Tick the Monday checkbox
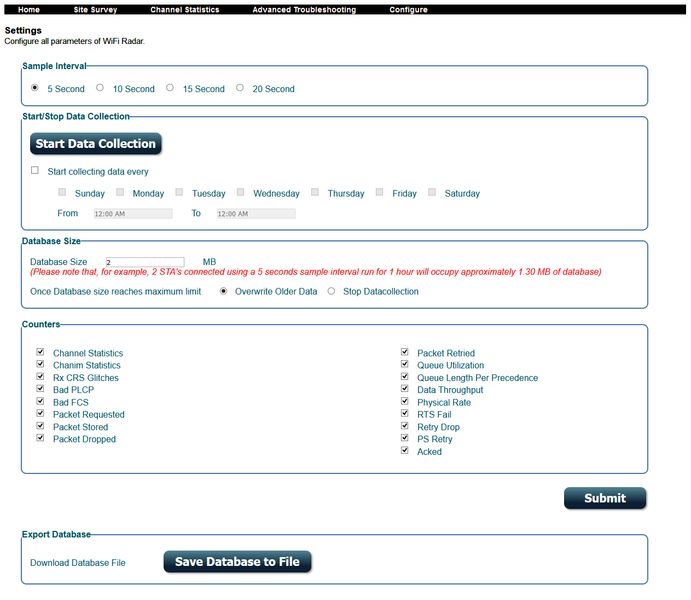This screenshot has height=600, width=691. 120,192
